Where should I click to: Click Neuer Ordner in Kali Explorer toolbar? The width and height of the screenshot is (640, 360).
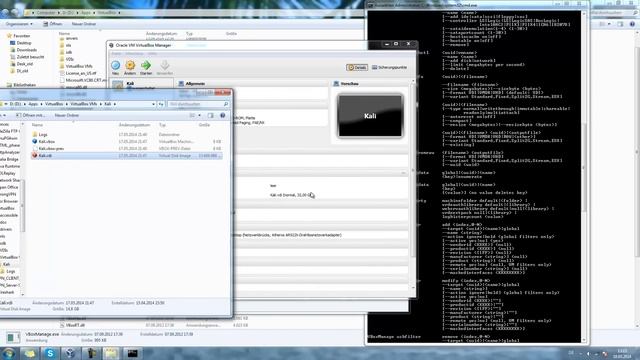pyautogui.click(x=67, y=116)
